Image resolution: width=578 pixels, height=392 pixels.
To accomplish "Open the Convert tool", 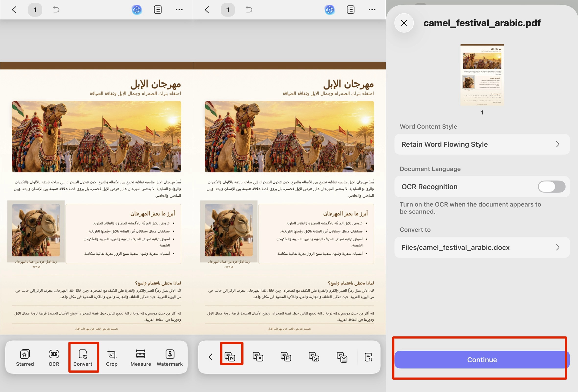I will tap(83, 358).
